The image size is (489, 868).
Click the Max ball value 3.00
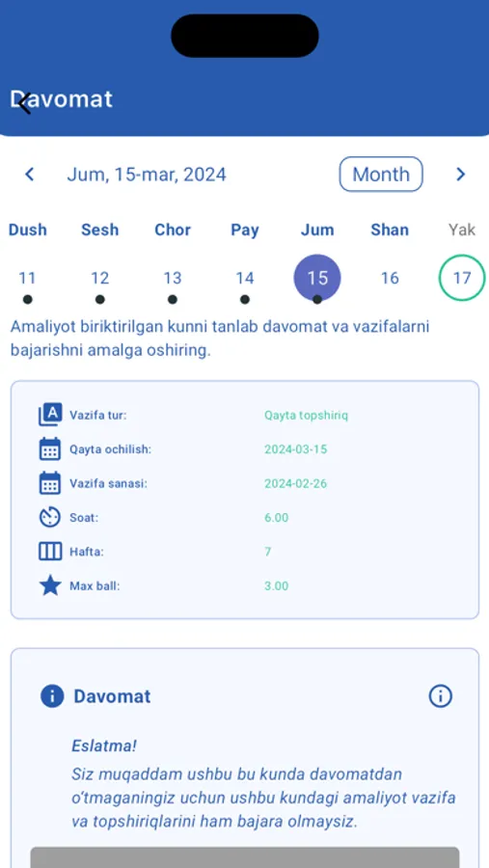click(x=277, y=585)
